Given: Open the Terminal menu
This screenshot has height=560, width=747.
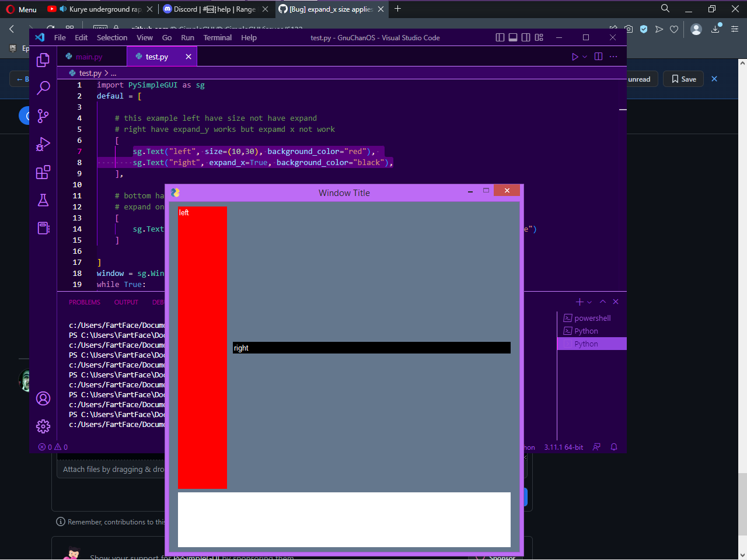Looking at the screenshot, I should pos(217,37).
